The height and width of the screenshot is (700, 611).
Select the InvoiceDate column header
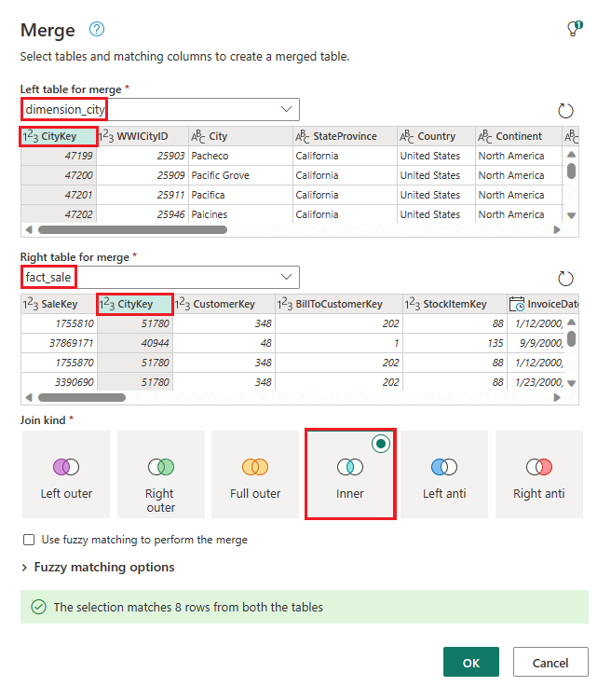(x=543, y=304)
